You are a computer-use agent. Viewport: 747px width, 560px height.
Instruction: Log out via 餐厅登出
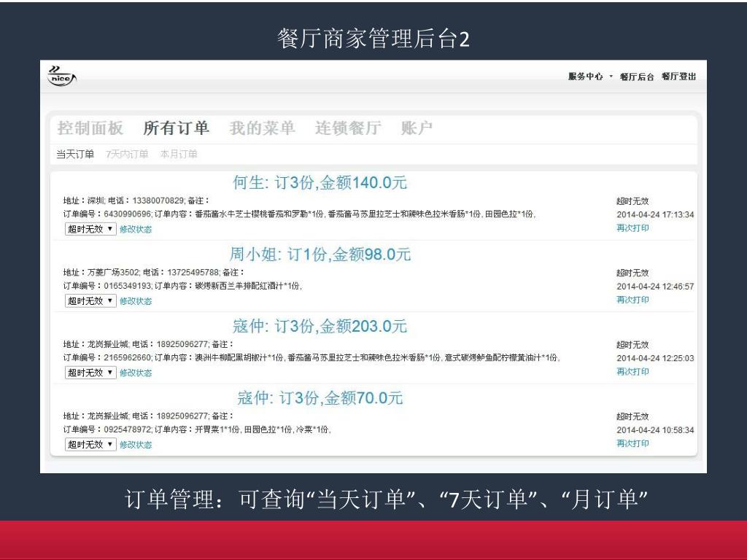[x=678, y=76]
